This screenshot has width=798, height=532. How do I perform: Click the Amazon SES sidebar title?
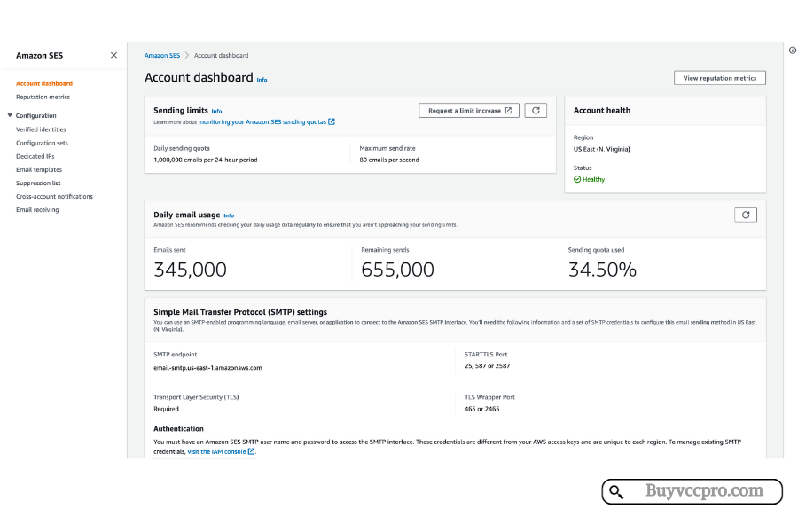click(x=39, y=55)
